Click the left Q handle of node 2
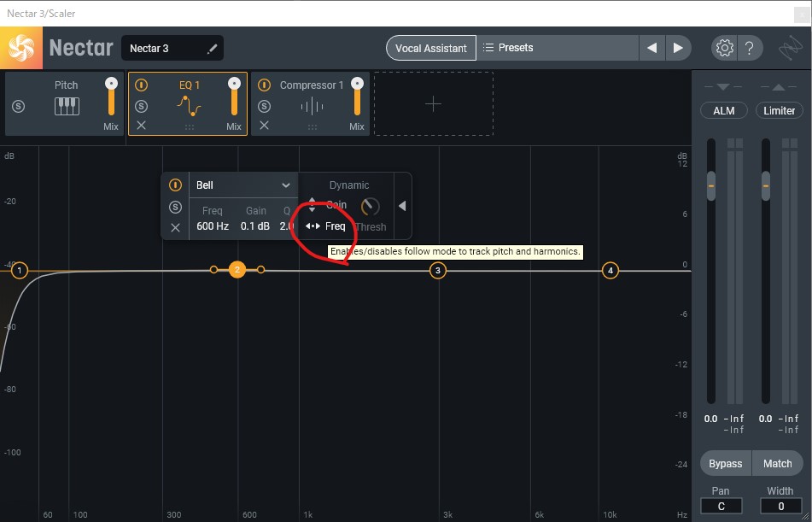This screenshot has height=522, width=812. [213, 270]
